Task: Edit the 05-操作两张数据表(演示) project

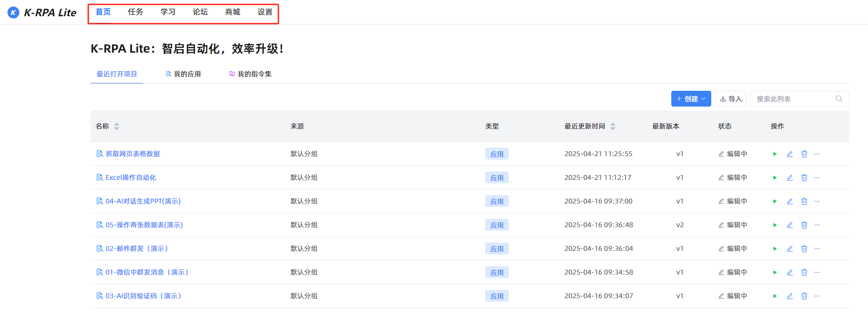Action: [789, 225]
